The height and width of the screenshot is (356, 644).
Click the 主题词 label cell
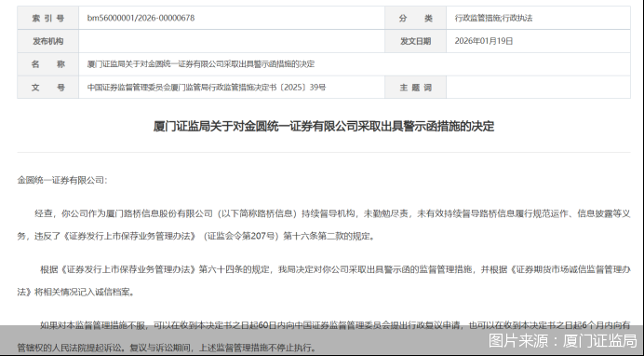point(415,88)
